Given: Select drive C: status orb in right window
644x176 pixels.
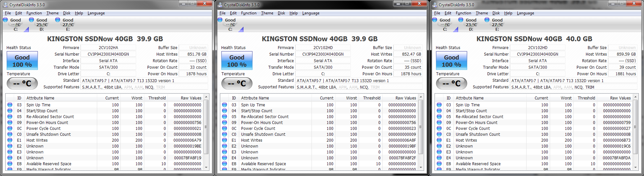Looking at the screenshot, I should (x=435, y=20).
